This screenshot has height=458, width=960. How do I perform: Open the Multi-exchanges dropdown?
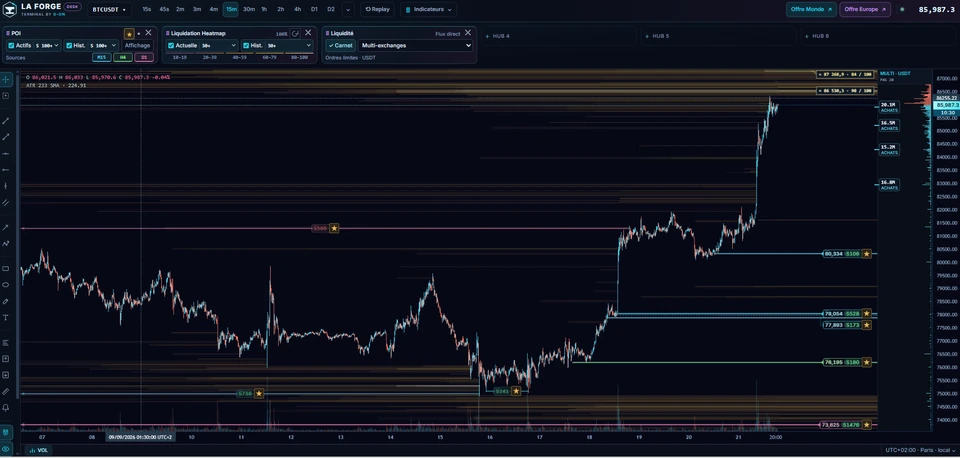(416, 45)
